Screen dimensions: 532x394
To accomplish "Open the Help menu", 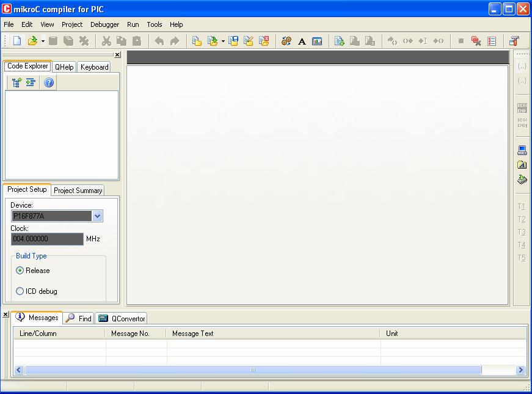I will click(x=176, y=24).
